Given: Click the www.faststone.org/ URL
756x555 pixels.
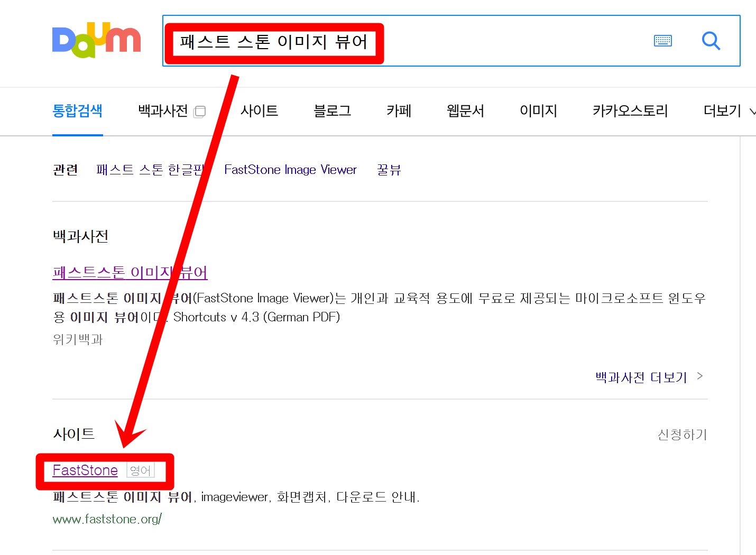Looking at the screenshot, I should click(x=107, y=519).
